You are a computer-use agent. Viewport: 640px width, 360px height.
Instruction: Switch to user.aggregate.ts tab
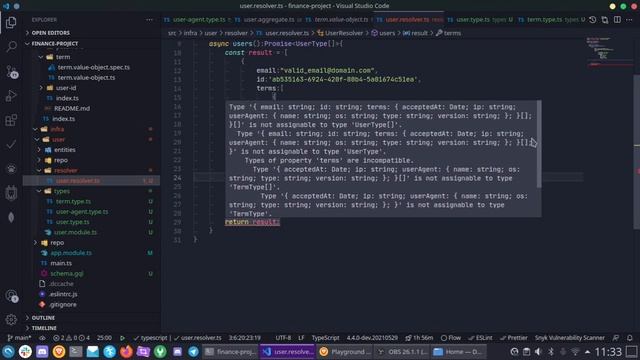click(268, 20)
